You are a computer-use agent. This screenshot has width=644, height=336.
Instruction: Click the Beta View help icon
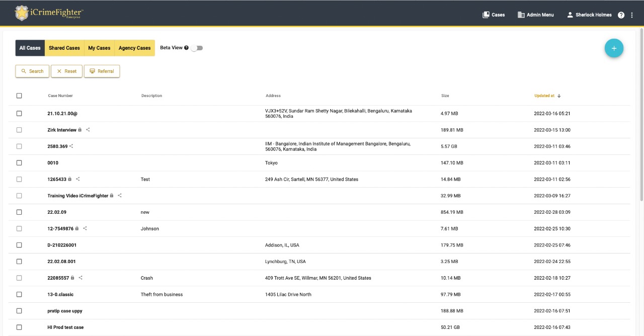coord(187,48)
